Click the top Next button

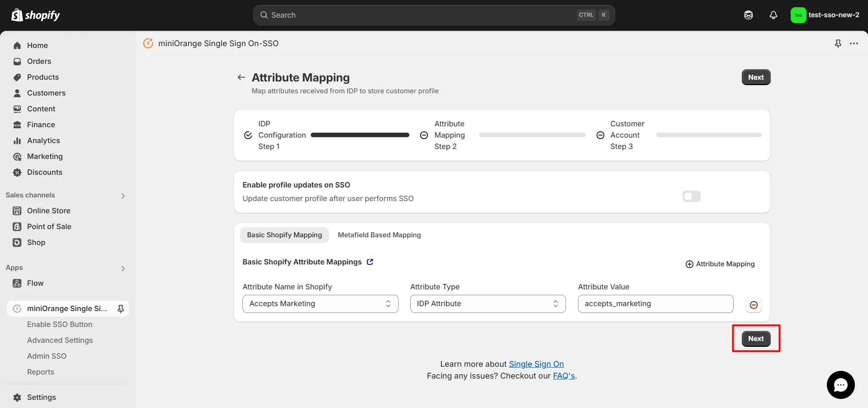(x=756, y=77)
